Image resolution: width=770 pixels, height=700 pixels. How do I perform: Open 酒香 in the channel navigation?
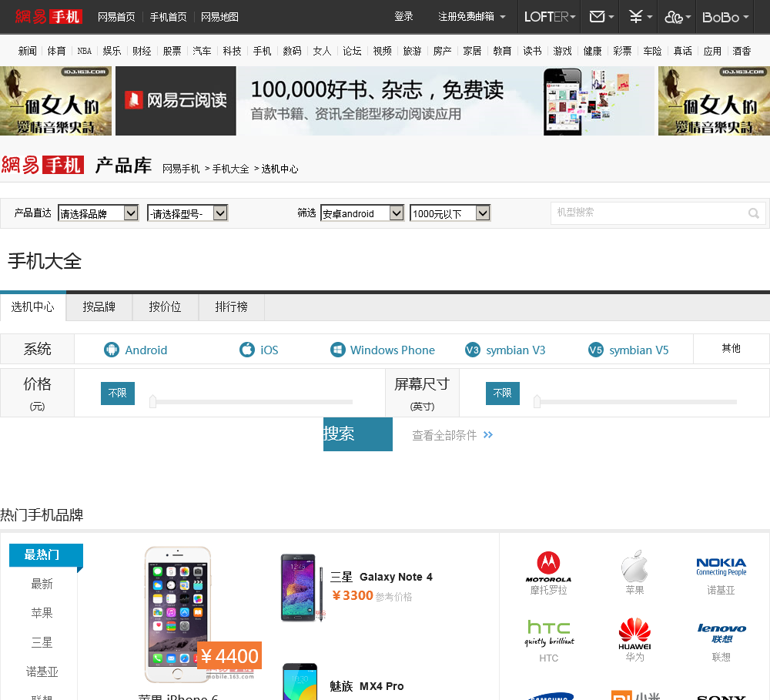[x=742, y=51]
